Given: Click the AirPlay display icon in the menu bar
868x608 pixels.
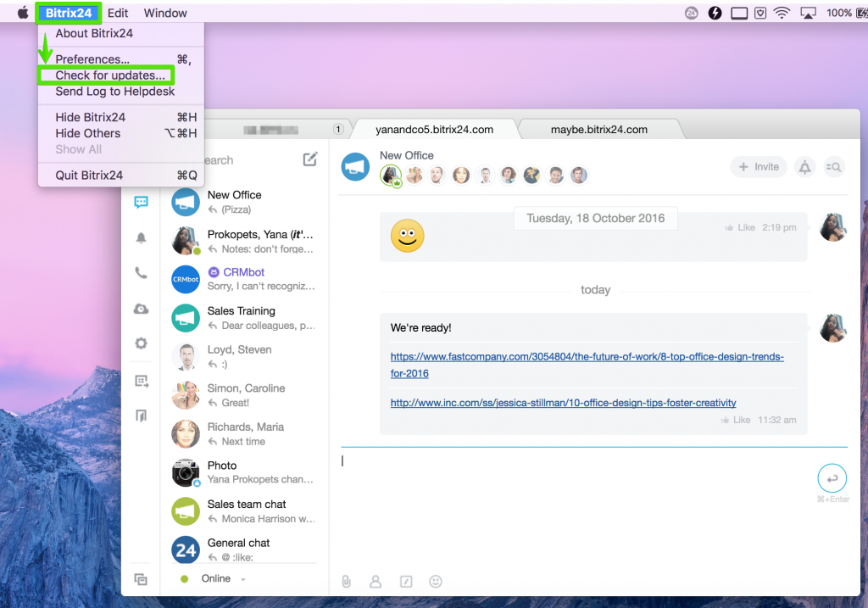Looking at the screenshot, I should pyautogui.click(x=808, y=13).
